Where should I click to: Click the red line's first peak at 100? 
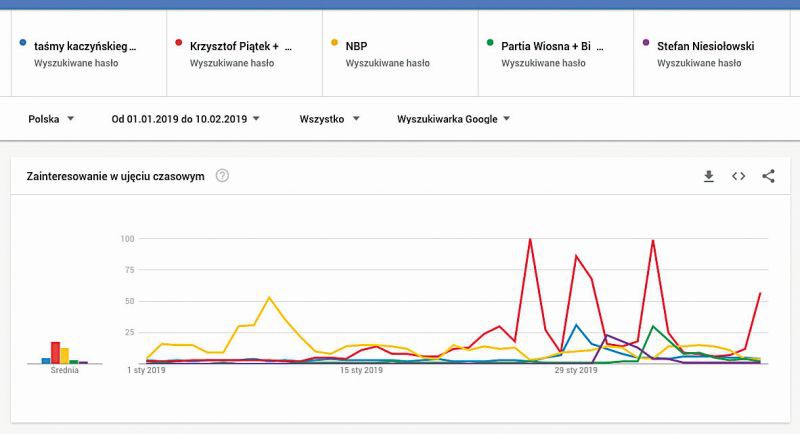tap(530, 239)
